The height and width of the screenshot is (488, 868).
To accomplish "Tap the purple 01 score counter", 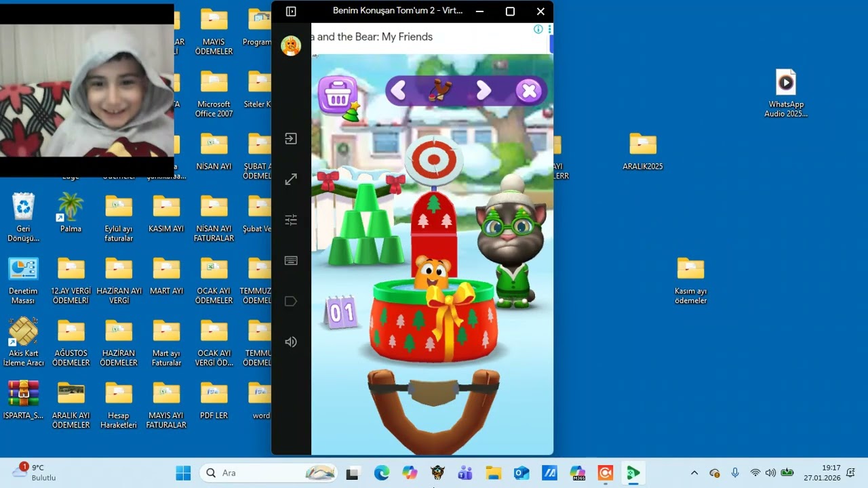I will click(341, 312).
